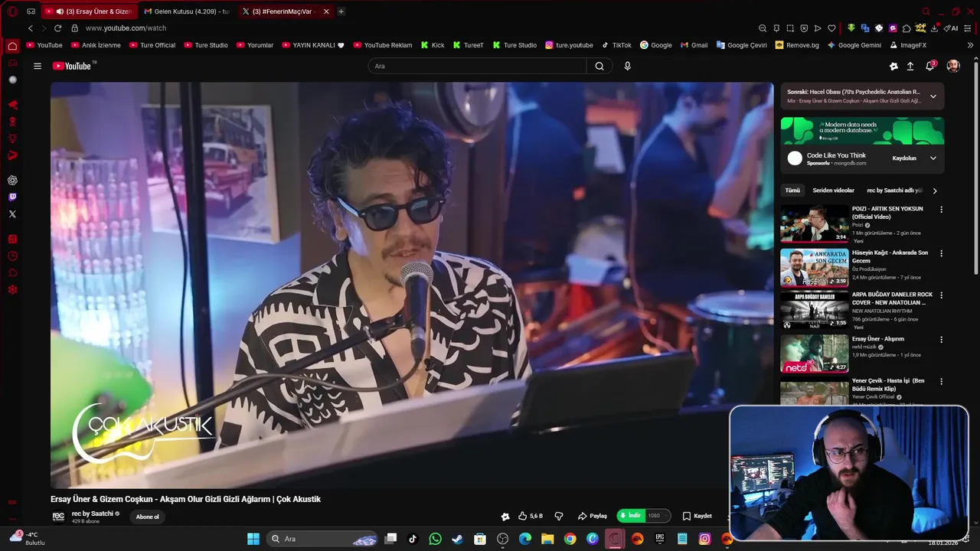Open the Windows Start button
This screenshot has width=980, height=551.
click(x=253, y=539)
